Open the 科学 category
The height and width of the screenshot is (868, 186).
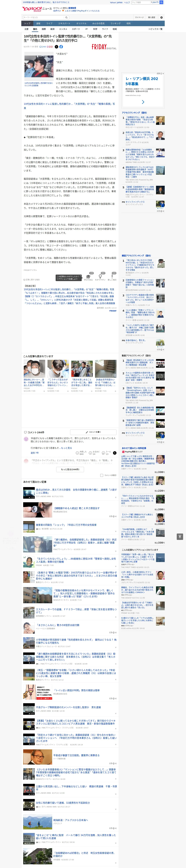pos(95,29)
